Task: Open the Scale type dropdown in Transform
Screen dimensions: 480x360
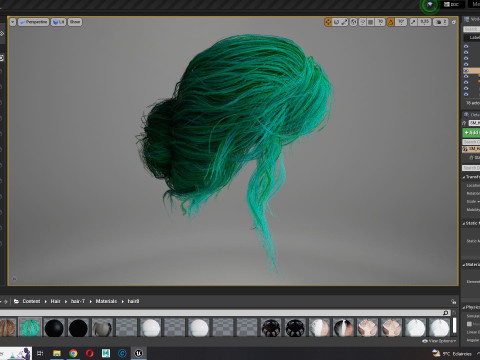Action: coord(473,201)
